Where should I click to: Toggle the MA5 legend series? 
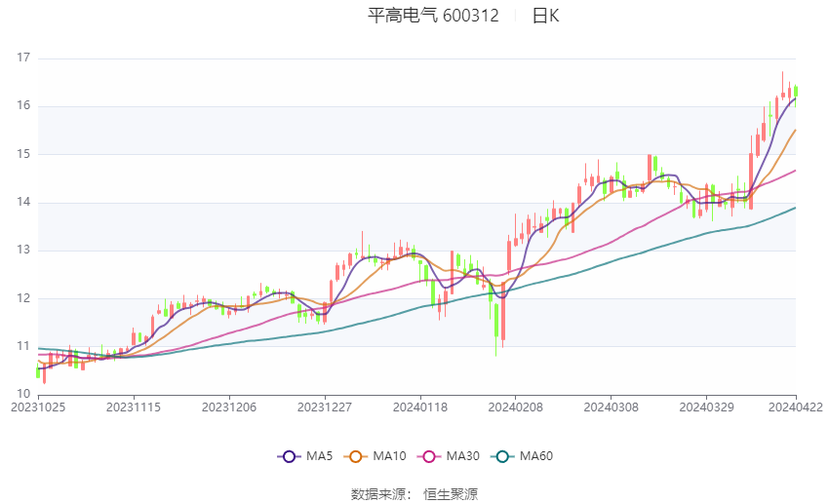pyautogui.click(x=305, y=456)
